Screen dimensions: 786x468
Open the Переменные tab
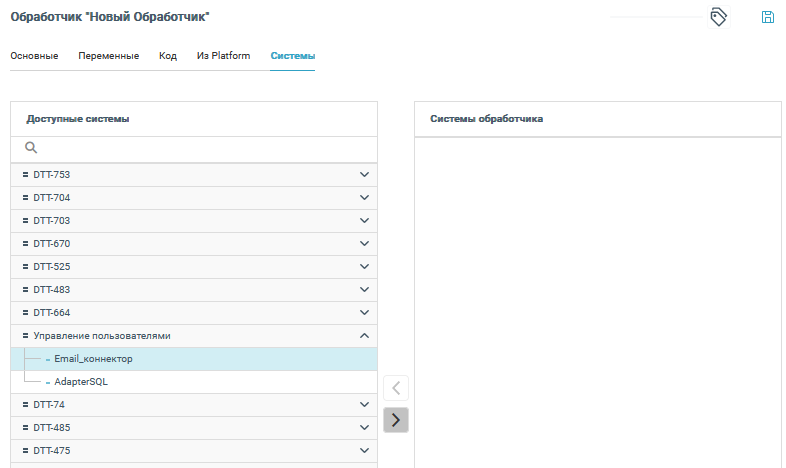pyautogui.click(x=108, y=56)
